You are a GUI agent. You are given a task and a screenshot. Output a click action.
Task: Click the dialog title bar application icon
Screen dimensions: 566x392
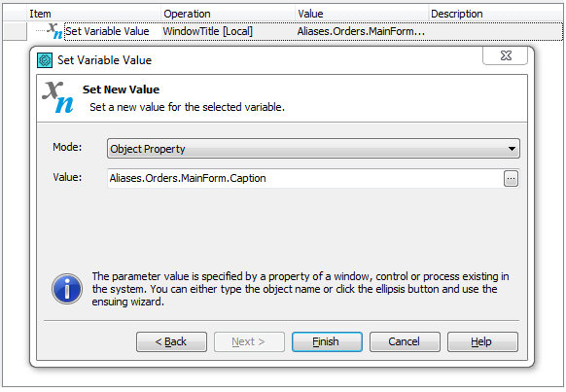[x=45, y=60]
